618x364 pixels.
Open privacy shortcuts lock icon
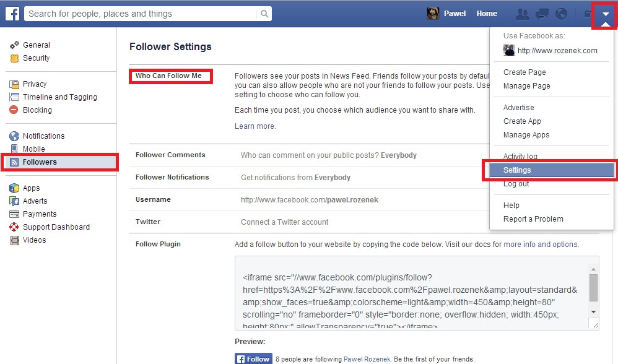[587, 14]
